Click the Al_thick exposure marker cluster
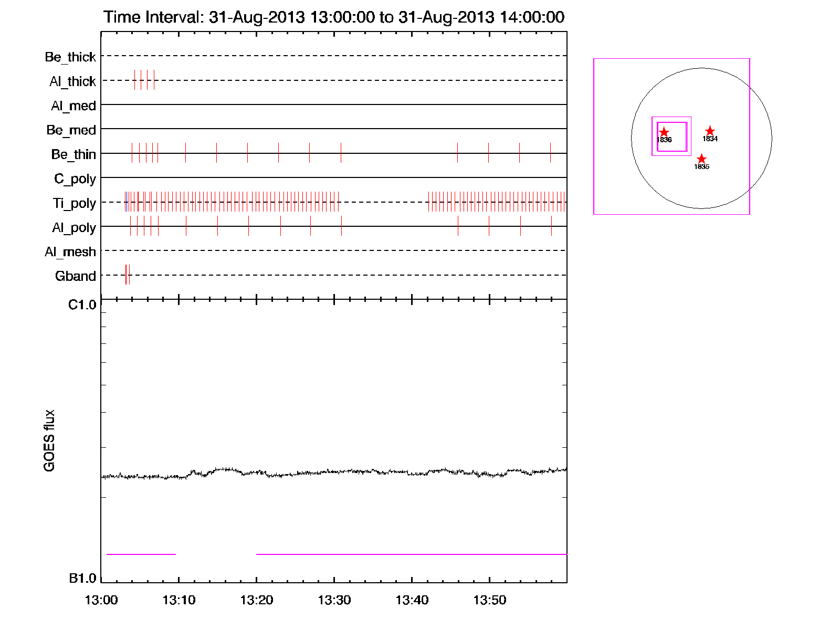This screenshot has height=630, width=840. coord(144,80)
